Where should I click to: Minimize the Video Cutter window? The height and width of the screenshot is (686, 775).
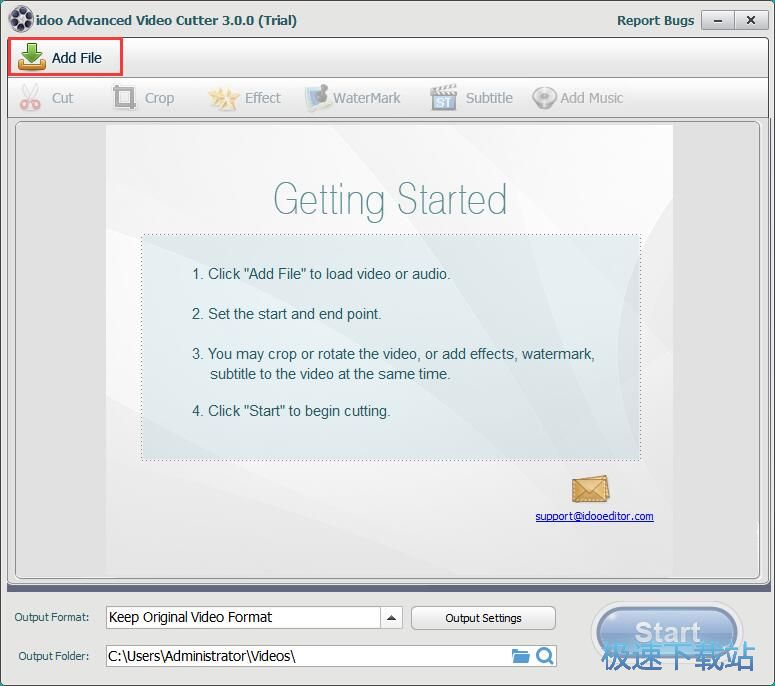(x=718, y=21)
